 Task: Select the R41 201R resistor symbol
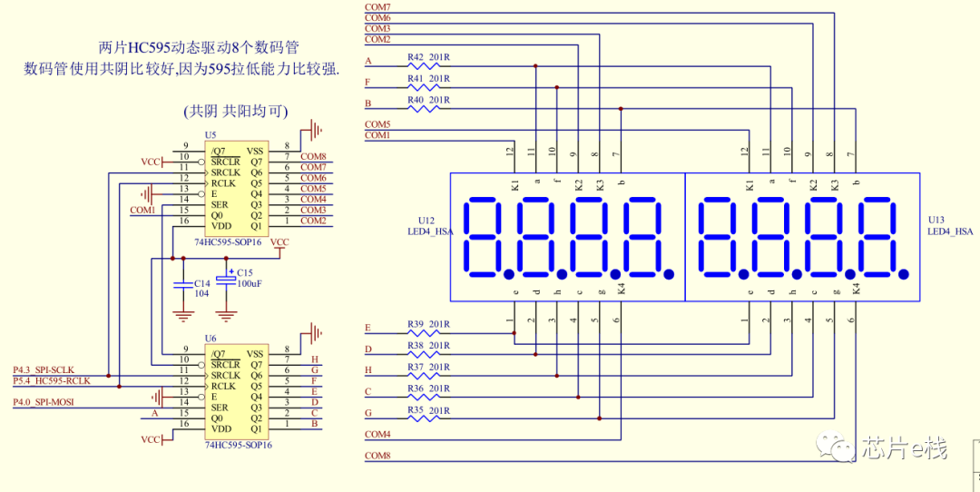423,87
